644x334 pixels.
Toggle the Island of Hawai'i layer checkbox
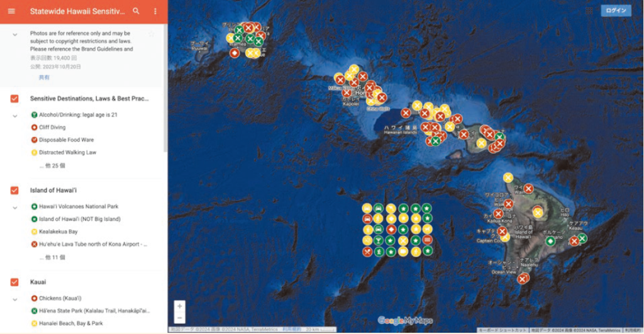pos(14,190)
